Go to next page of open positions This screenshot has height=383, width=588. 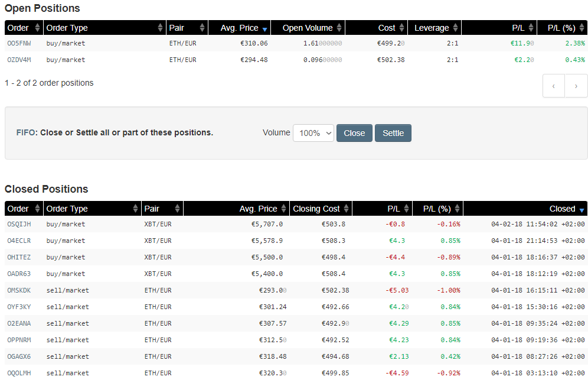coord(576,86)
